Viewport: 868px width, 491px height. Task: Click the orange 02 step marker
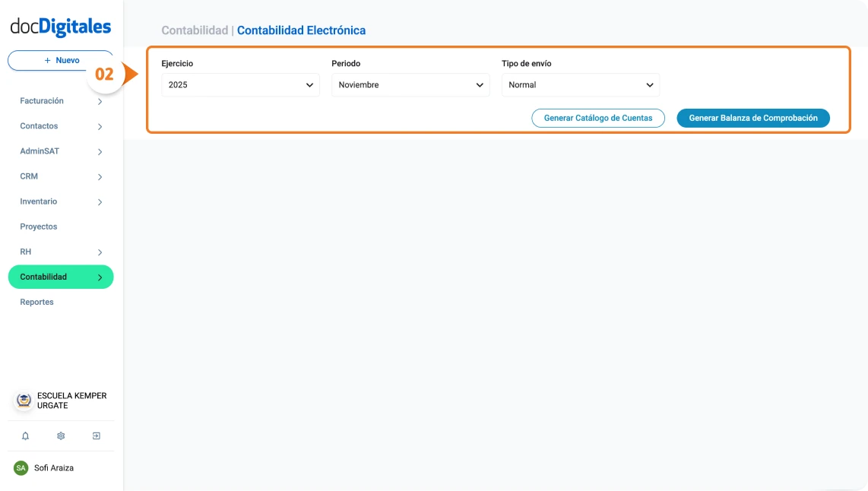105,74
